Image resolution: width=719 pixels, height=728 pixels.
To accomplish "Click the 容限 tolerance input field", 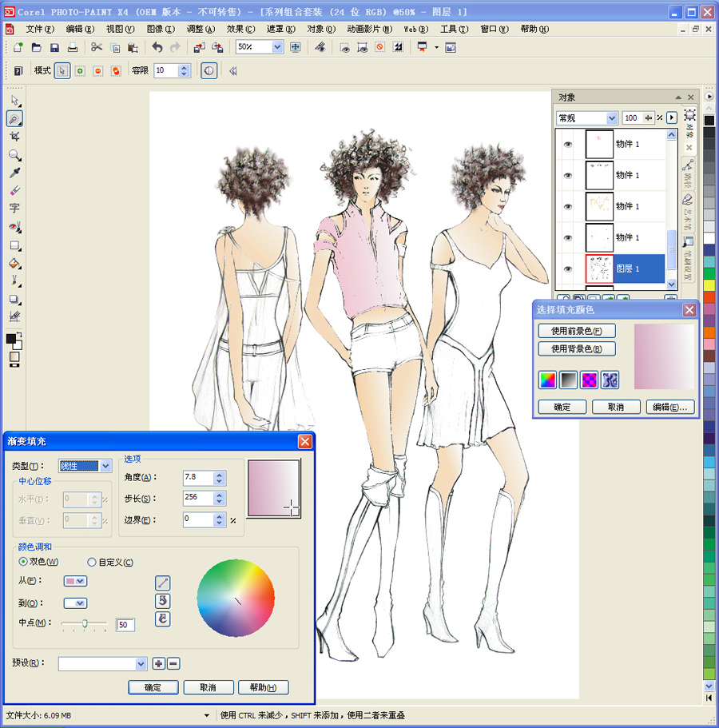I will (x=166, y=70).
